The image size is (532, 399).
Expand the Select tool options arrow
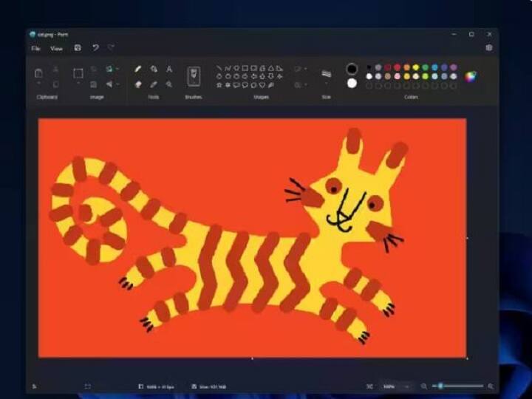(78, 83)
